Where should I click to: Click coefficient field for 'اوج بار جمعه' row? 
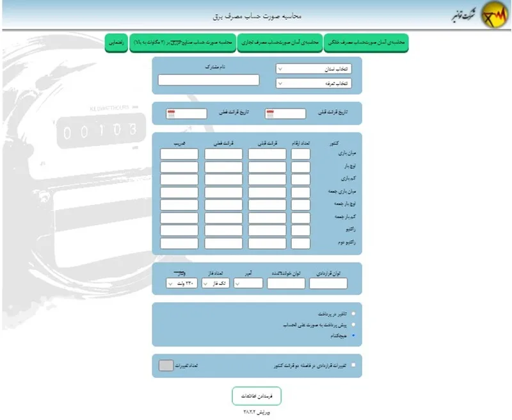pos(179,205)
